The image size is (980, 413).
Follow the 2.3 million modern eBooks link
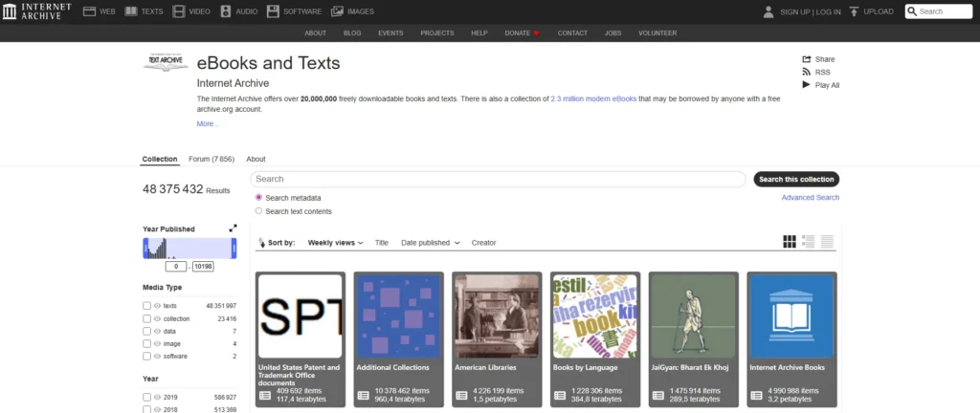(593, 98)
